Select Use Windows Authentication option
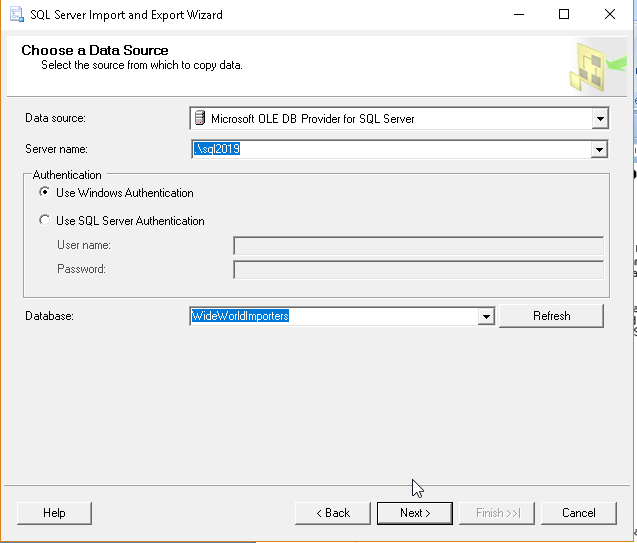 pos(44,193)
